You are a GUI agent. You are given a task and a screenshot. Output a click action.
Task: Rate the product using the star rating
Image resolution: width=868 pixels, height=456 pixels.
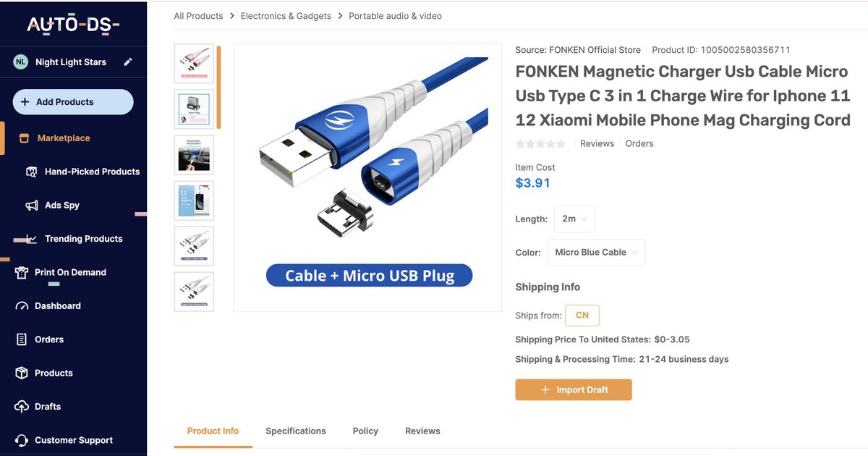[x=540, y=143]
